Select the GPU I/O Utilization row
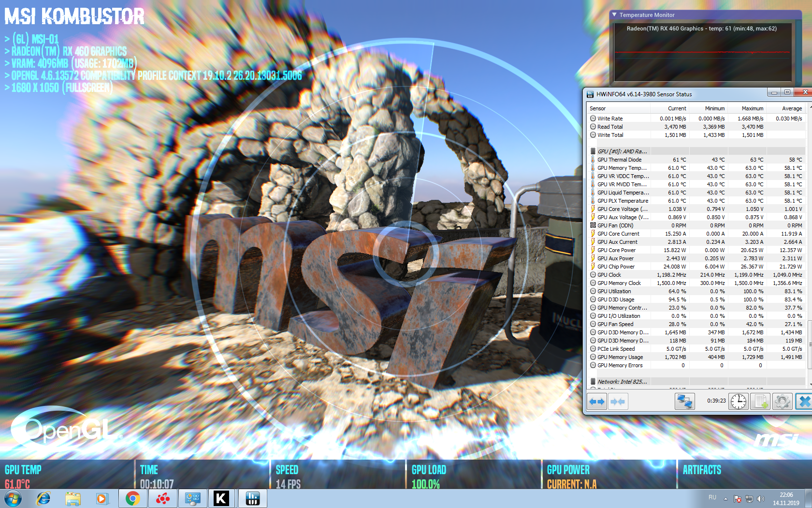This screenshot has height=508, width=812. click(696, 316)
